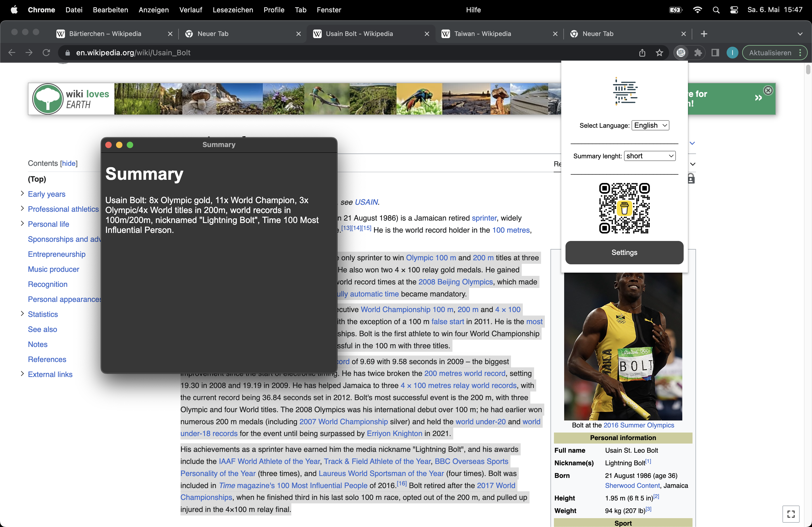Click the share icon in address bar
Screen dimensions: 812x527
(x=642, y=53)
